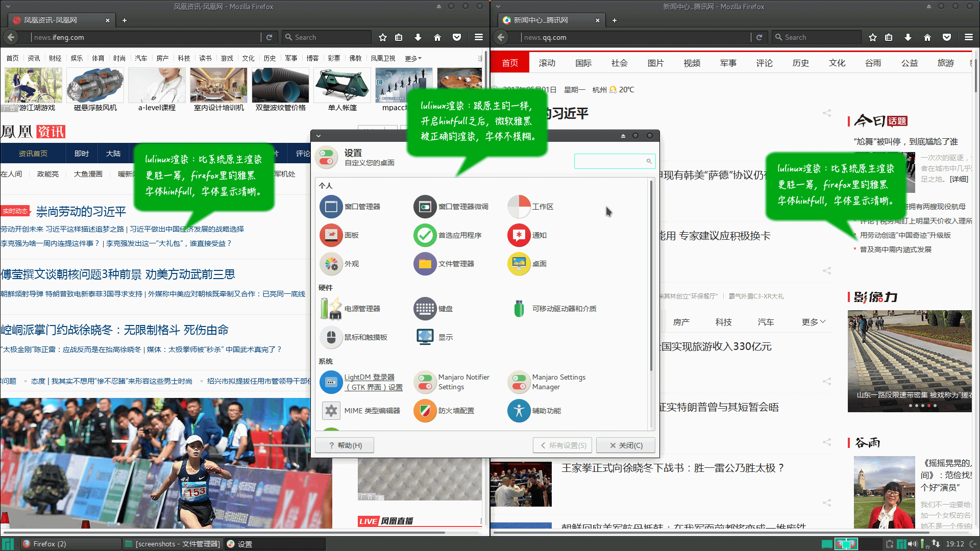
Task: Open 大陆 tab on ifeng news bar
Action: point(113,154)
